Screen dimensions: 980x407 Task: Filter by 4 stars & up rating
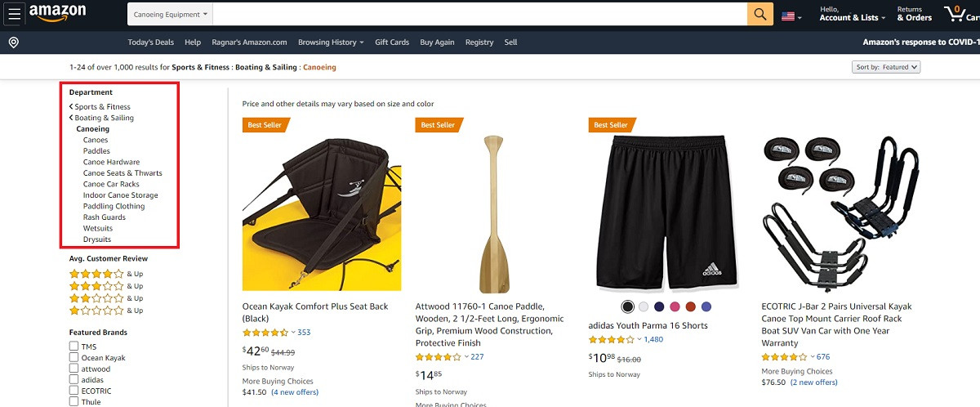click(106, 274)
